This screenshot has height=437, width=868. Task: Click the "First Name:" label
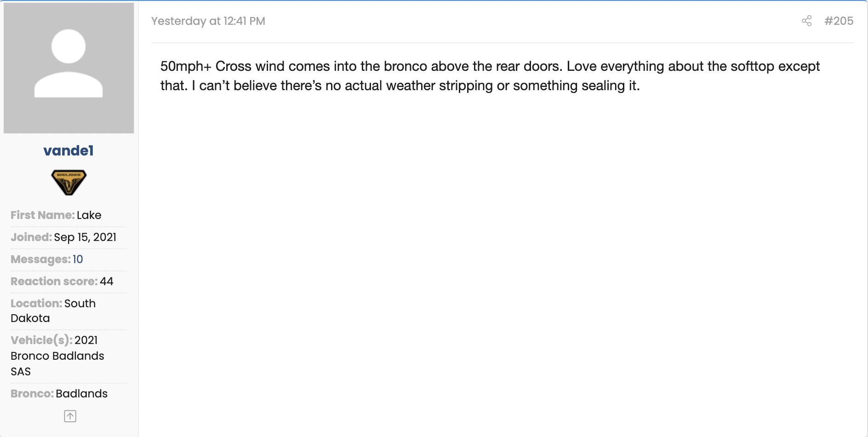click(43, 215)
